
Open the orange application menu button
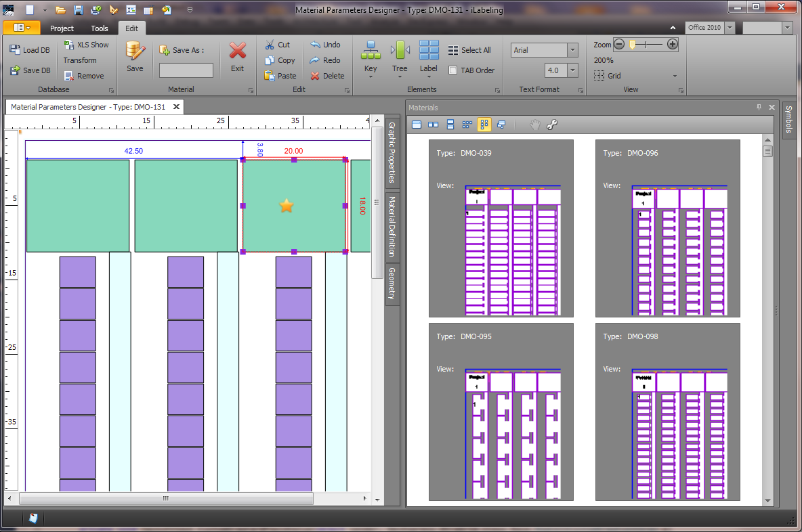[x=22, y=28]
